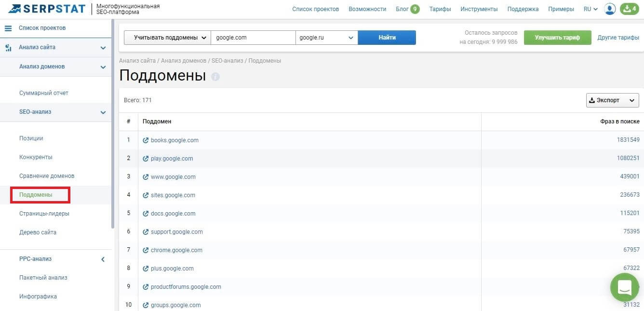Open the sites.google.com subdomain link
The width and height of the screenshot is (644, 311).
[173, 195]
